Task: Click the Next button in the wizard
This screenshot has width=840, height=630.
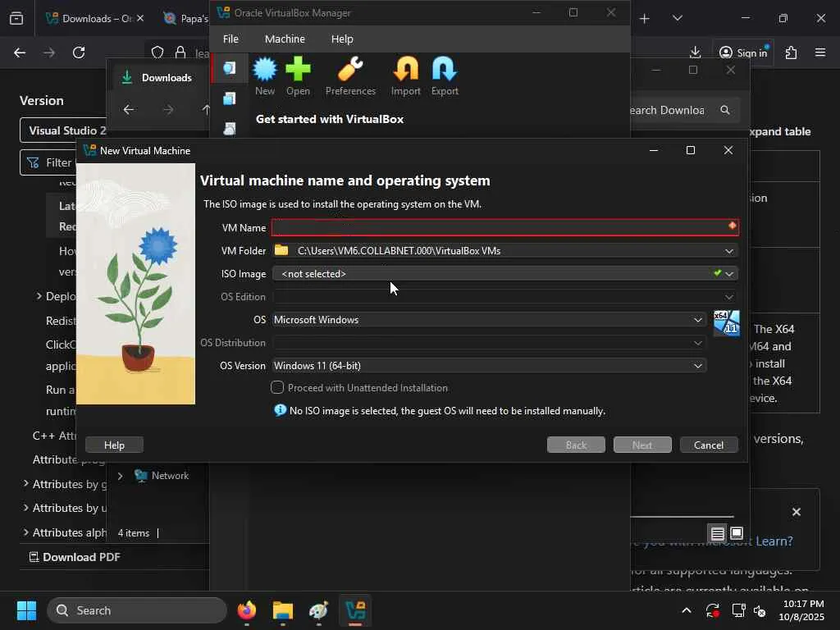Action: tap(641, 445)
